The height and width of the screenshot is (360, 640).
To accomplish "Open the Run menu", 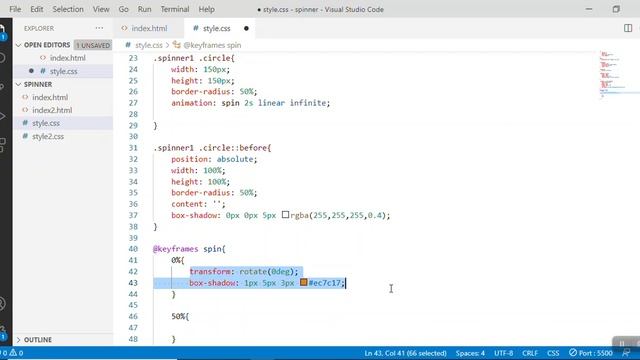I will (144, 9).
